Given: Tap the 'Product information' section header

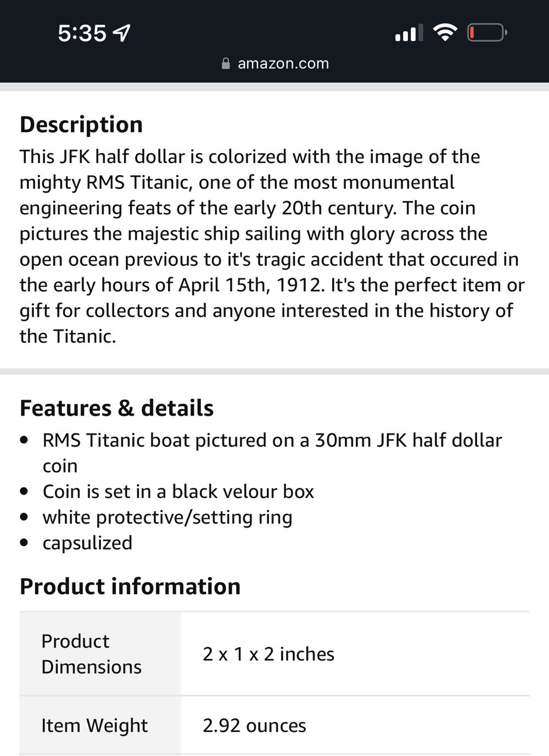Looking at the screenshot, I should click(x=130, y=586).
